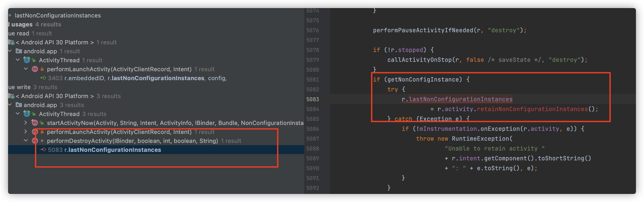
Task: Click the "Unable to retain activity " string
Action: 494,148
